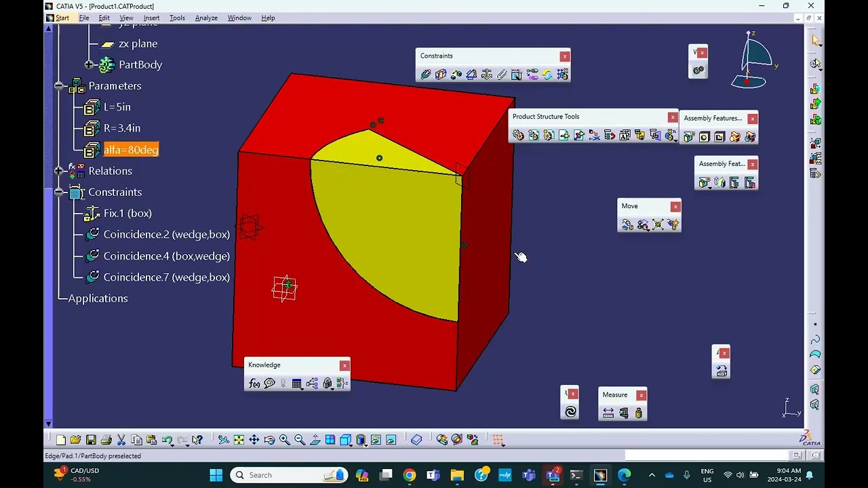
Task: Select Coincidence.7 (wedge,box) constraint
Action: coord(167,277)
